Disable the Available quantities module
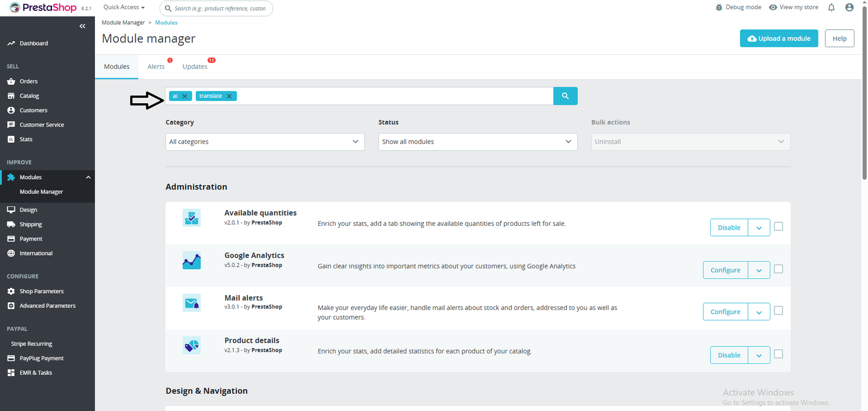868x411 pixels. [729, 227]
